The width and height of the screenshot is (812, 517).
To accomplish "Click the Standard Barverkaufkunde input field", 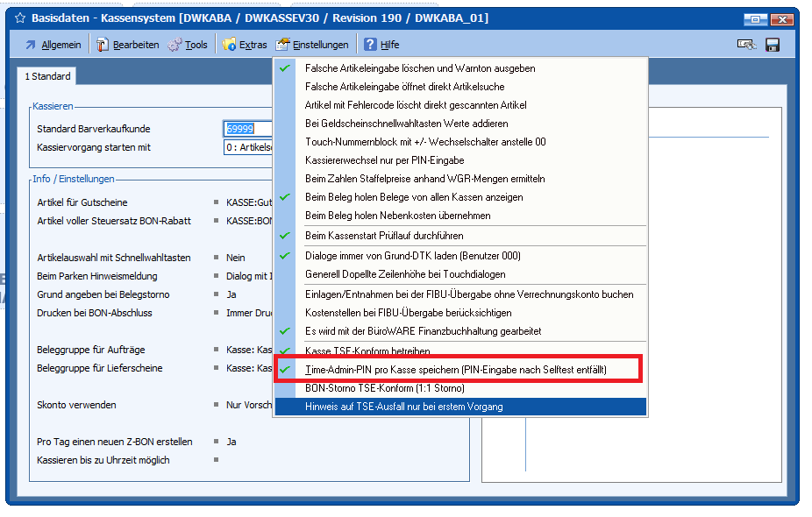I will (x=248, y=129).
